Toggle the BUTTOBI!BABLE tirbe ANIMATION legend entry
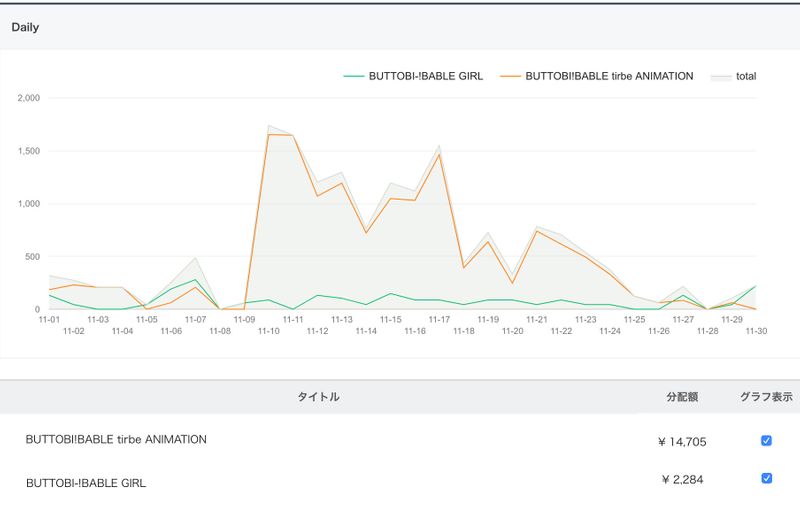This screenshot has height=506, width=800. [x=609, y=76]
